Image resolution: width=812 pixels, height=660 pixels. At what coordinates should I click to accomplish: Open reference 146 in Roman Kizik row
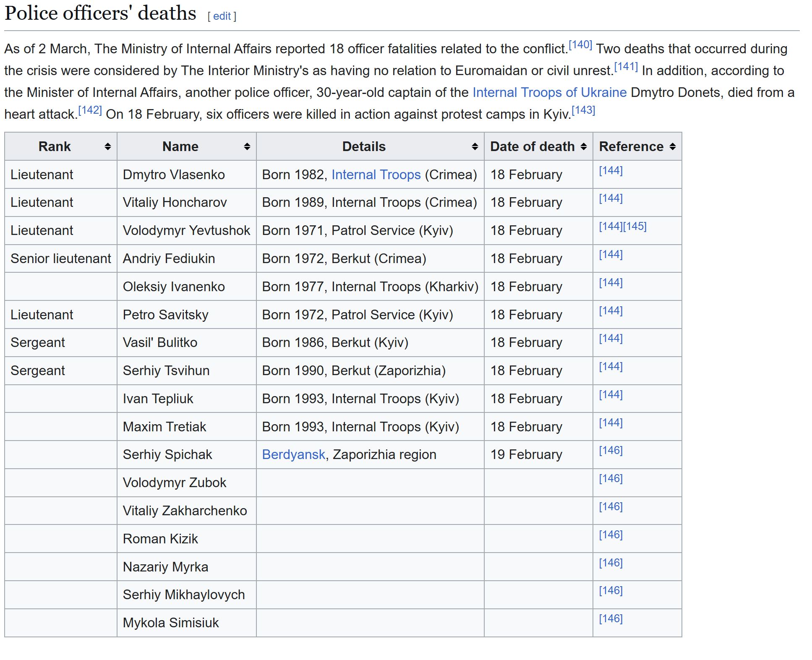(x=611, y=535)
